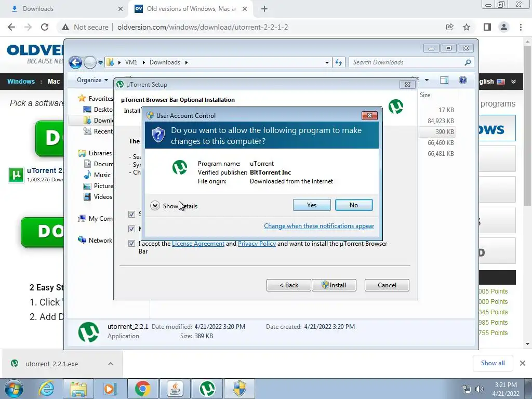Click Explorer back navigation arrow
The image size is (532, 399).
pyautogui.click(x=75, y=62)
